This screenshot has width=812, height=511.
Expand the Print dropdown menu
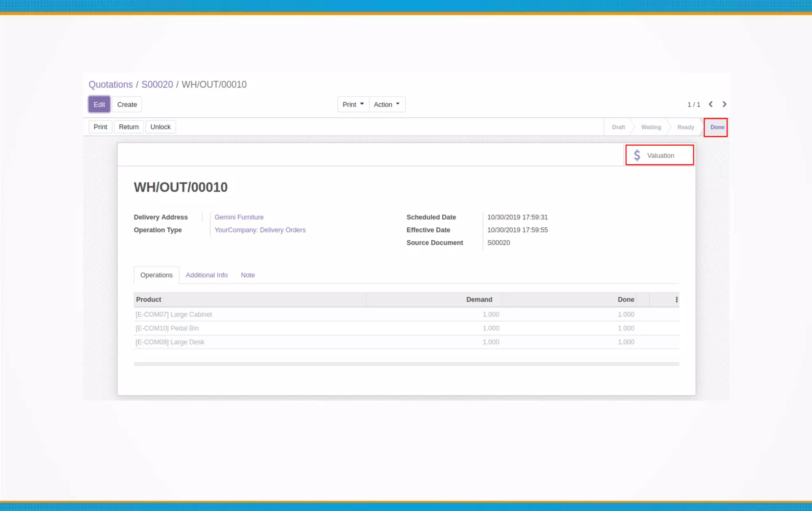(x=353, y=105)
